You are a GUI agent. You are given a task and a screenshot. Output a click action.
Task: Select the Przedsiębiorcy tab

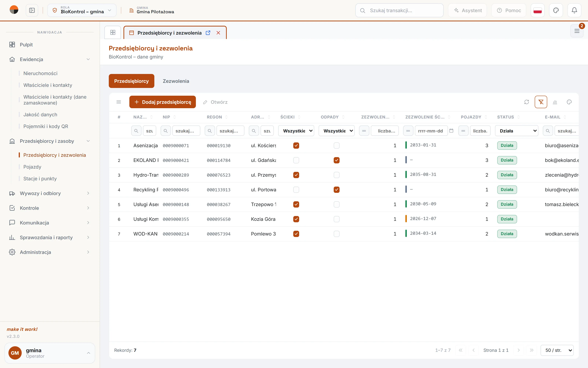(131, 81)
